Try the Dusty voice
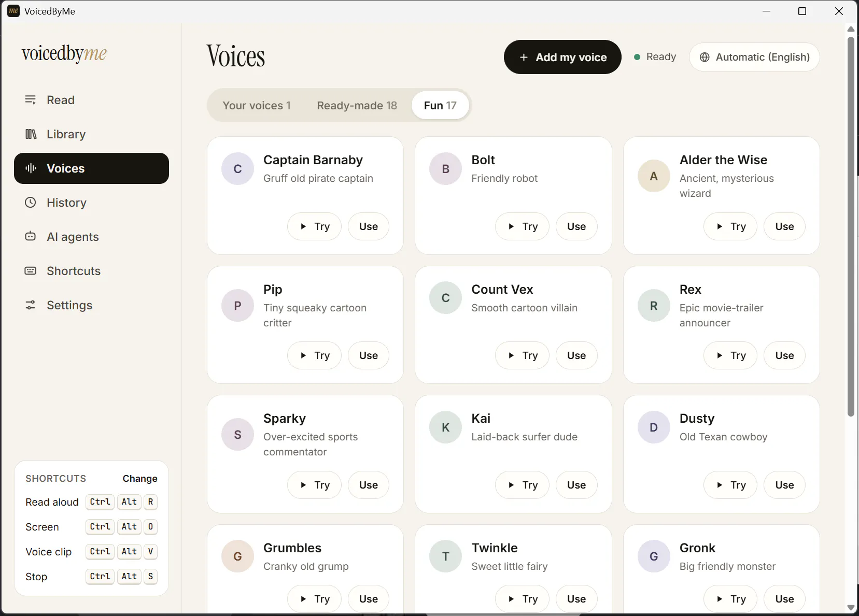Viewport: 859px width, 616px height. tap(730, 485)
